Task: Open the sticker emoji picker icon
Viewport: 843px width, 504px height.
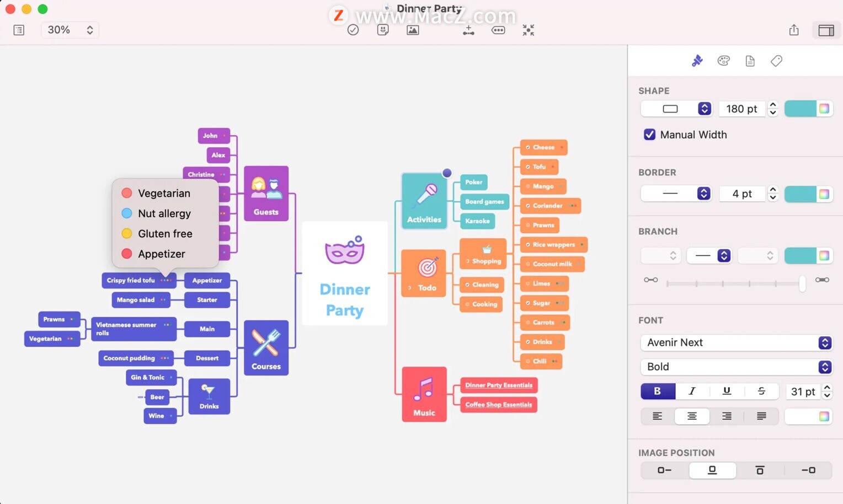Action: 383,30
